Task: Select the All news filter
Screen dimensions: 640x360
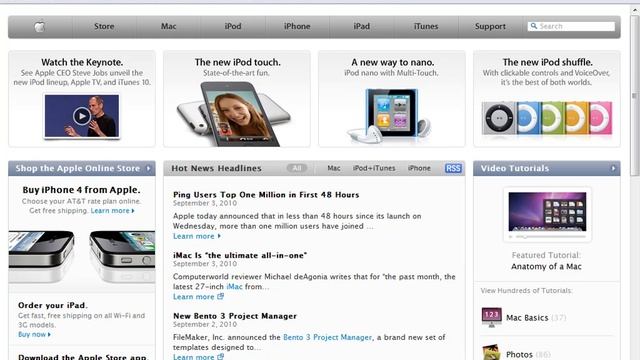Action: (297, 168)
